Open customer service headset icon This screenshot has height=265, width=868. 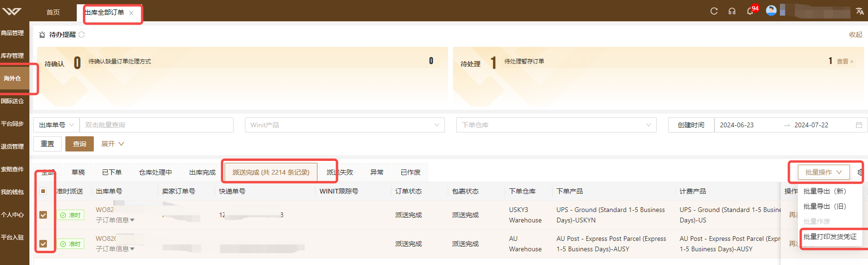(732, 11)
